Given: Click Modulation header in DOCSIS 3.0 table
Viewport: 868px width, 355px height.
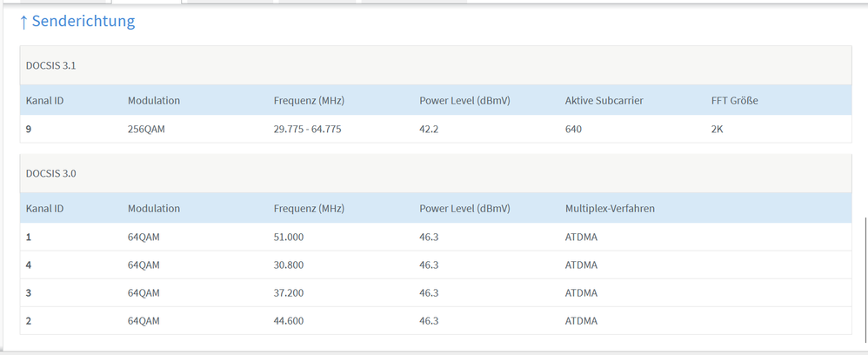Looking at the screenshot, I should (x=153, y=209).
